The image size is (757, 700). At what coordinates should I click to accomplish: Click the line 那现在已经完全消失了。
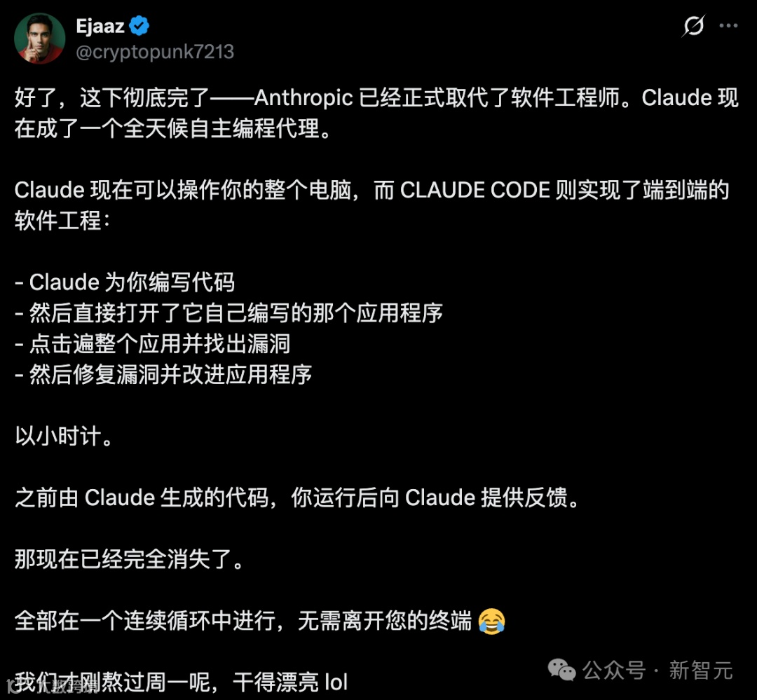[130, 560]
